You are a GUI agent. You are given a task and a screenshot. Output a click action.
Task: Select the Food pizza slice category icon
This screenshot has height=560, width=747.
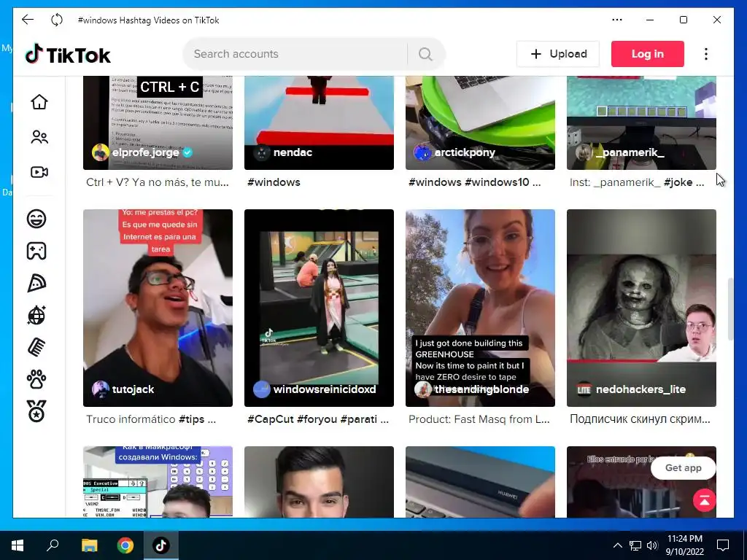pos(36,284)
